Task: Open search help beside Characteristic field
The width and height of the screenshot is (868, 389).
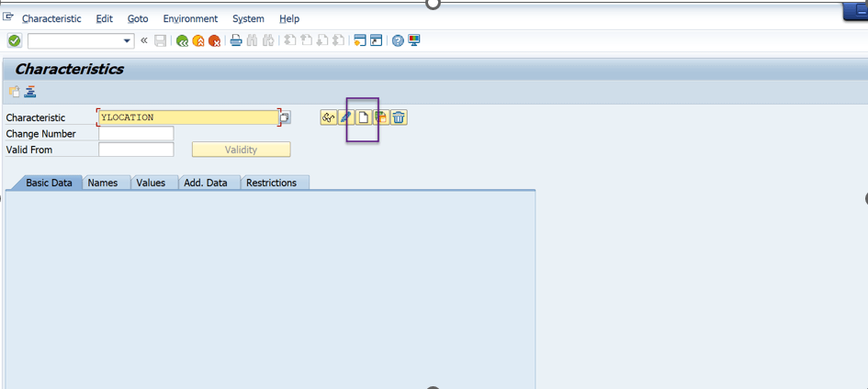Action: point(285,117)
